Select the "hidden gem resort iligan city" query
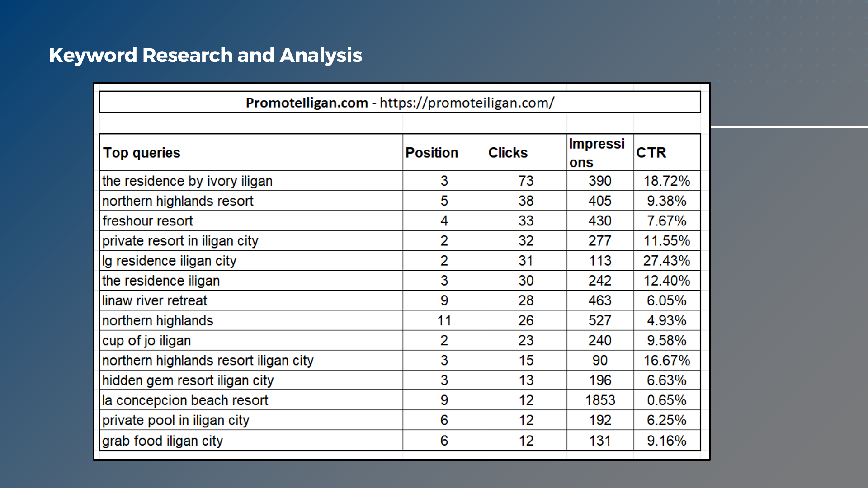This screenshot has width=868, height=488. pos(188,380)
